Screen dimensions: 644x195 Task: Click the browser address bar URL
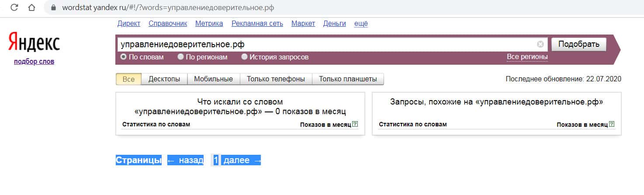(169, 8)
